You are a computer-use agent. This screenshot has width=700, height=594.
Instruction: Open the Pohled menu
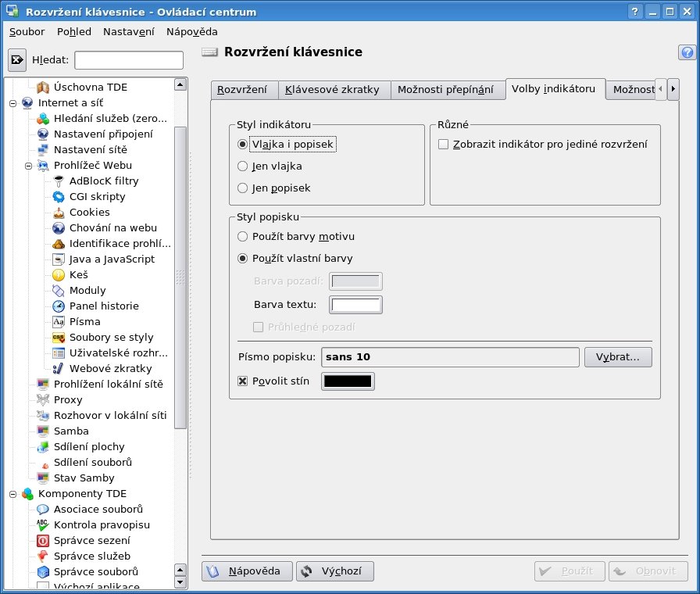74,32
